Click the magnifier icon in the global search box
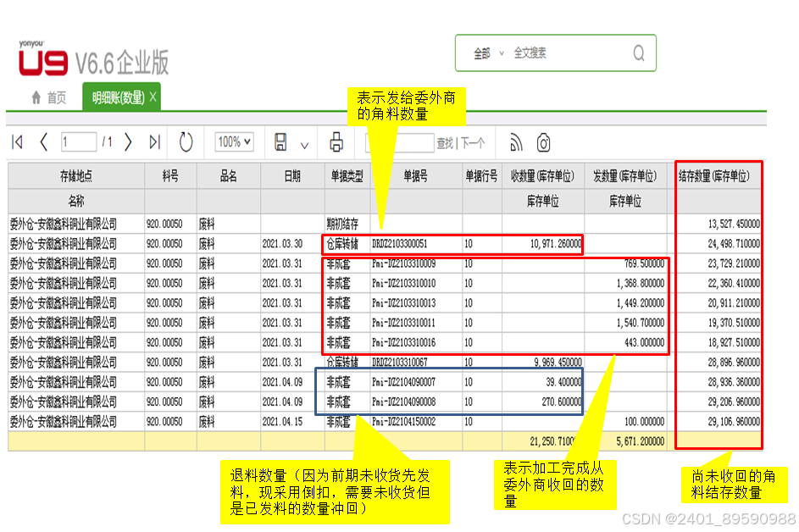This screenshot has height=532, width=799. click(639, 53)
